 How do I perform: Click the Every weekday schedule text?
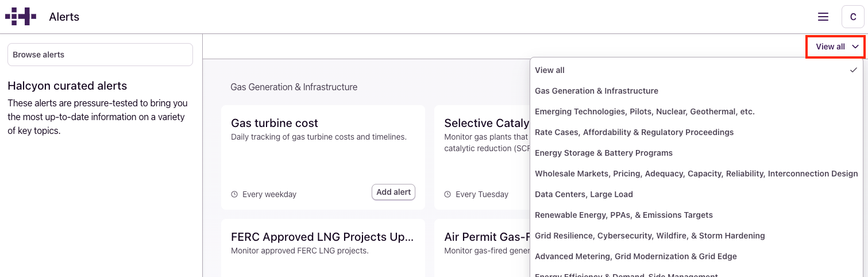[269, 194]
